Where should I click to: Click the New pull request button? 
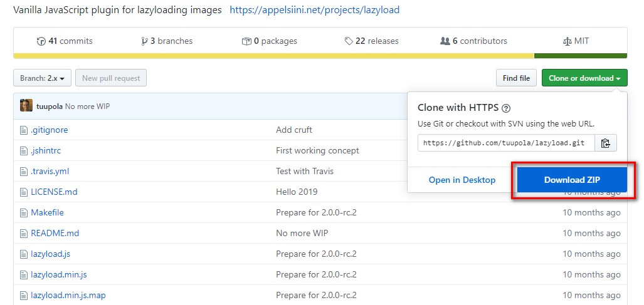(111, 78)
